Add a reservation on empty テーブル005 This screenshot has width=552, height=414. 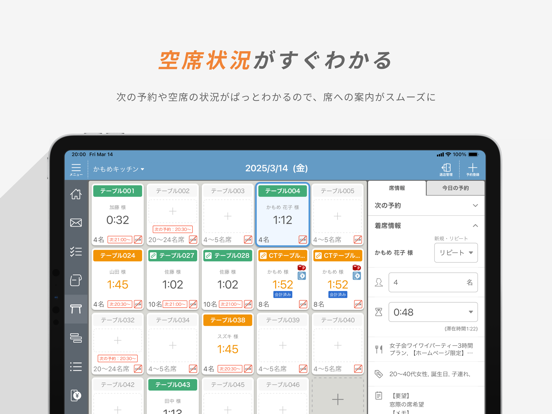[x=337, y=216]
